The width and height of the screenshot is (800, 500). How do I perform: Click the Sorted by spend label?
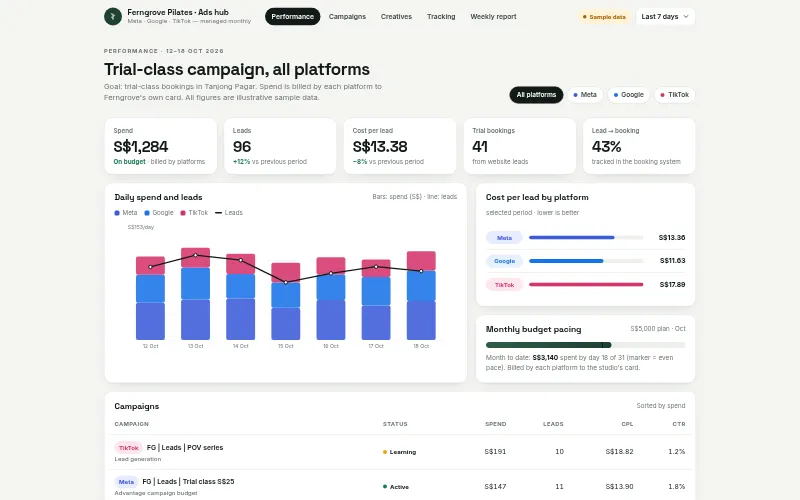(x=661, y=406)
